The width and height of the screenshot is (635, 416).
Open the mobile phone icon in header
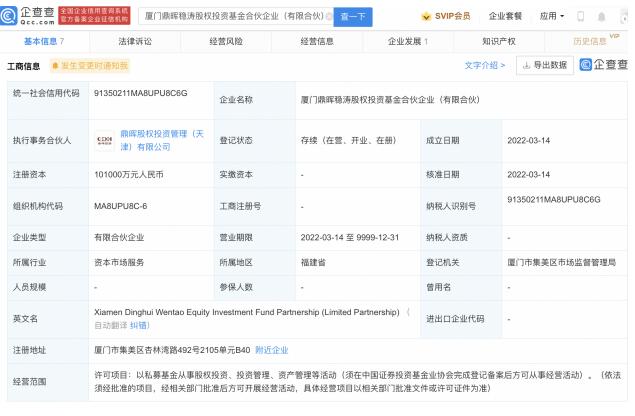pos(580,17)
